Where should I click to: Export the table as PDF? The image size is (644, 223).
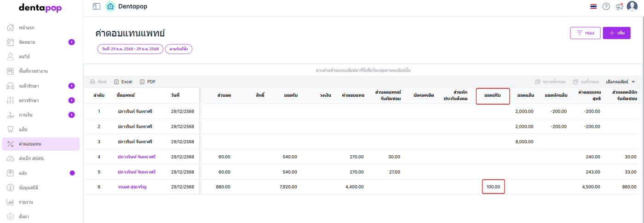(148, 82)
